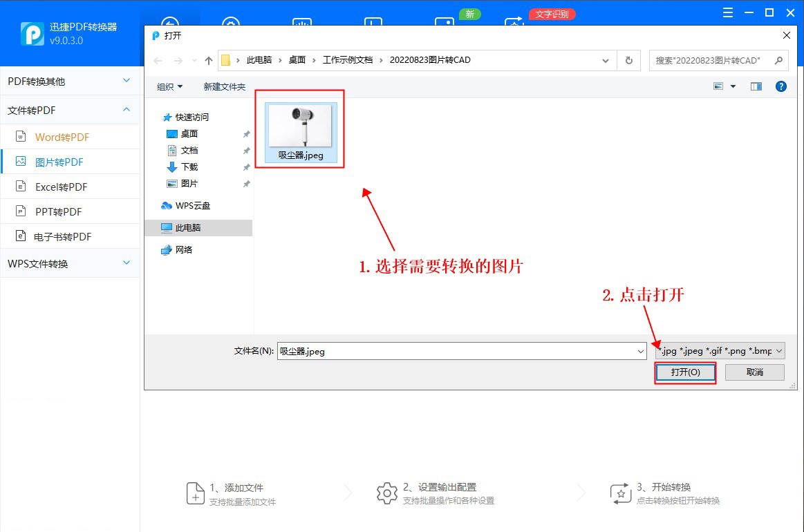
Task: Open the change view options dropdown
Action: [x=734, y=86]
